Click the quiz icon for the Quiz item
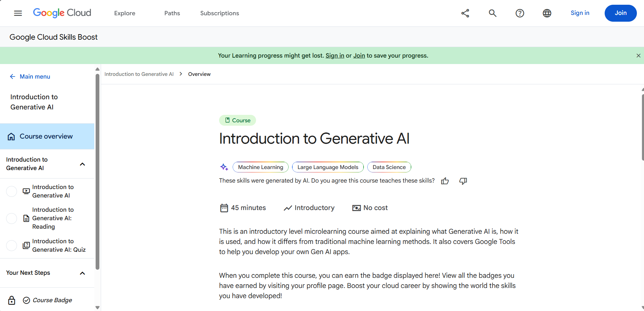Screen dimensions: 644x311 [x=26, y=245]
